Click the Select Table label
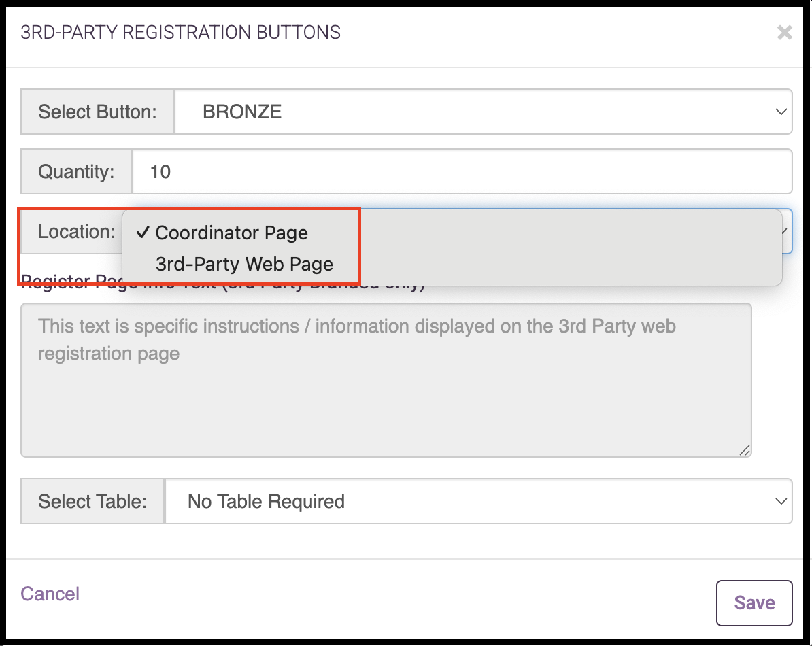This screenshot has width=812, height=646. point(92,501)
